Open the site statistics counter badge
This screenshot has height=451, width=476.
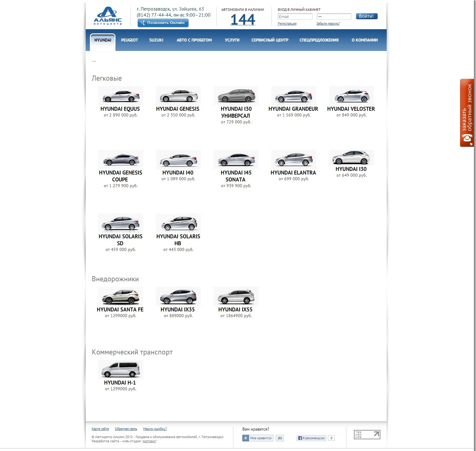(367, 434)
